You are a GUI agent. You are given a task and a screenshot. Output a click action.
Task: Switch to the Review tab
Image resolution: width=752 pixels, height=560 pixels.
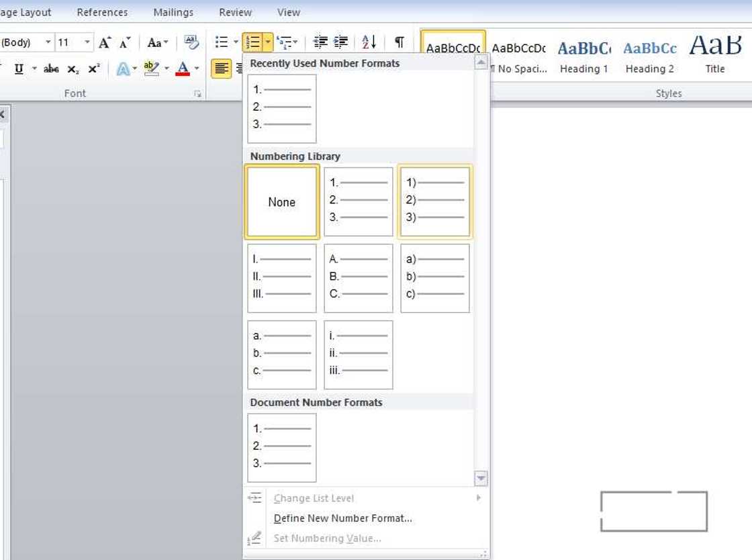pyautogui.click(x=235, y=11)
